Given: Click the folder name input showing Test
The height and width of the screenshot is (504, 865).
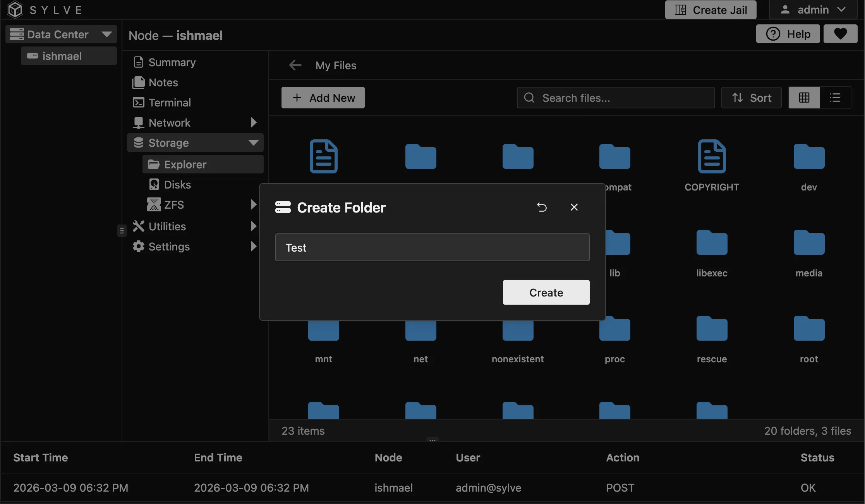Looking at the screenshot, I should pyautogui.click(x=432, y=247).
